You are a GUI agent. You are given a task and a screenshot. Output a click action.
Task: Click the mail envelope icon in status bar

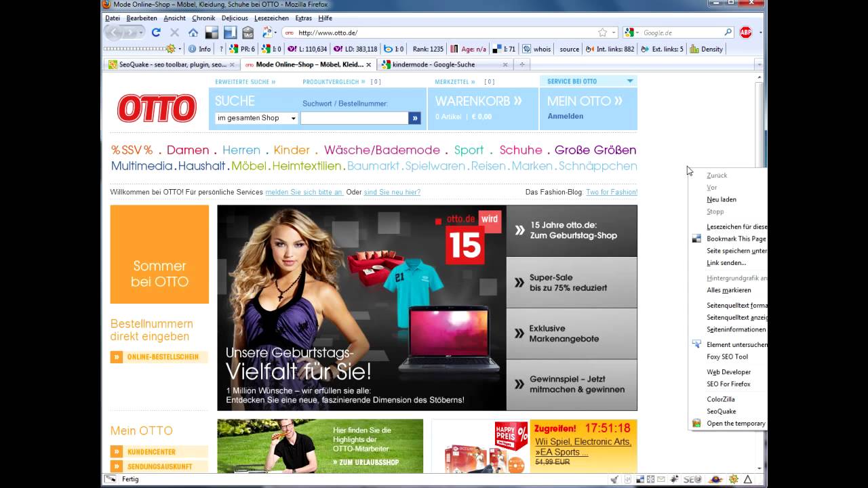tap(661, 479)
